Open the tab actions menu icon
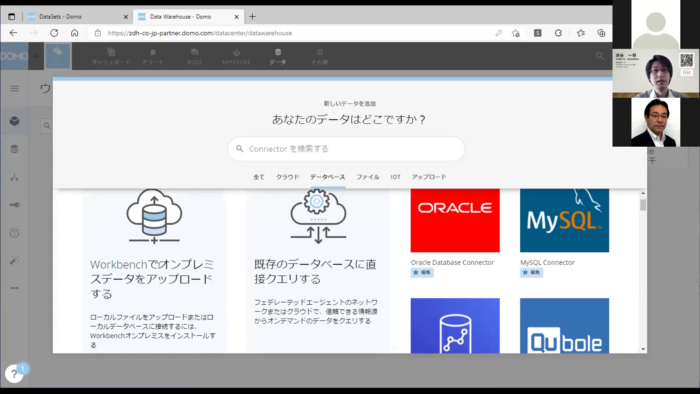The image size is (700, 394). point(12,17)
